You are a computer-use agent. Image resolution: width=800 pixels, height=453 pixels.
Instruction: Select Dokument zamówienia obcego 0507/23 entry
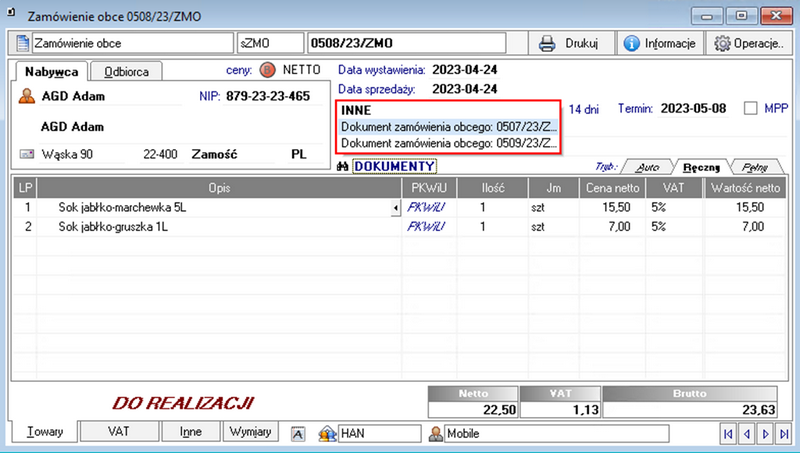click(x=448, y=127)
